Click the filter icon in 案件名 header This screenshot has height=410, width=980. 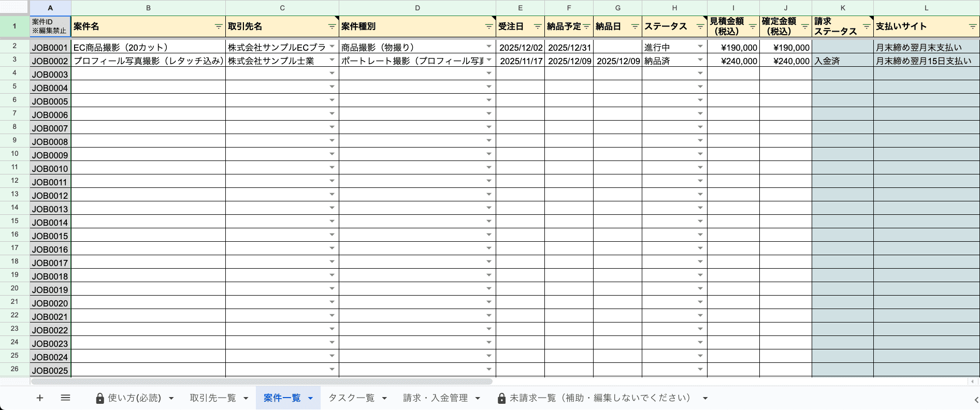pos(218,27)
